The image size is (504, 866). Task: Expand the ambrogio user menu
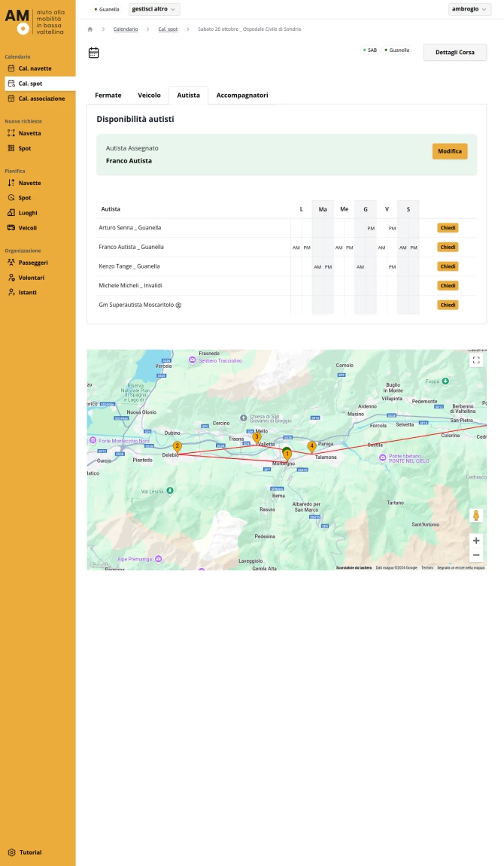[x=469, y=9]
